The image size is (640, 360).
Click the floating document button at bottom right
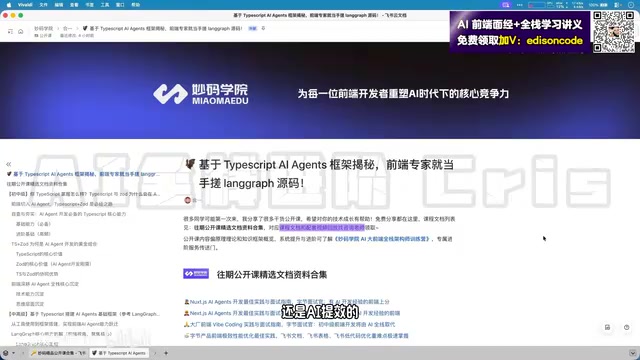(607, 327)
